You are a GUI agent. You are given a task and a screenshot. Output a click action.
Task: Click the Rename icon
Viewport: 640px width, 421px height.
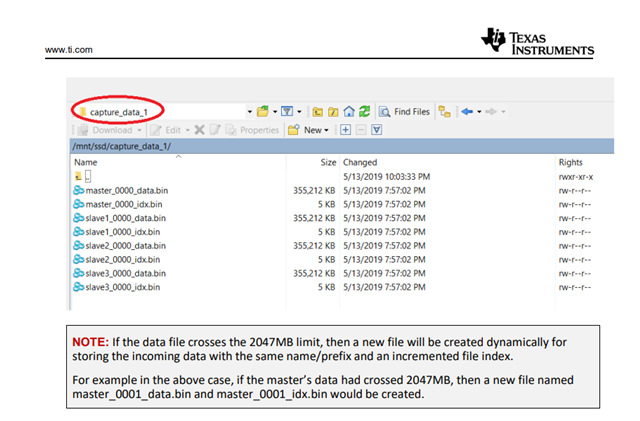[215, 130]
